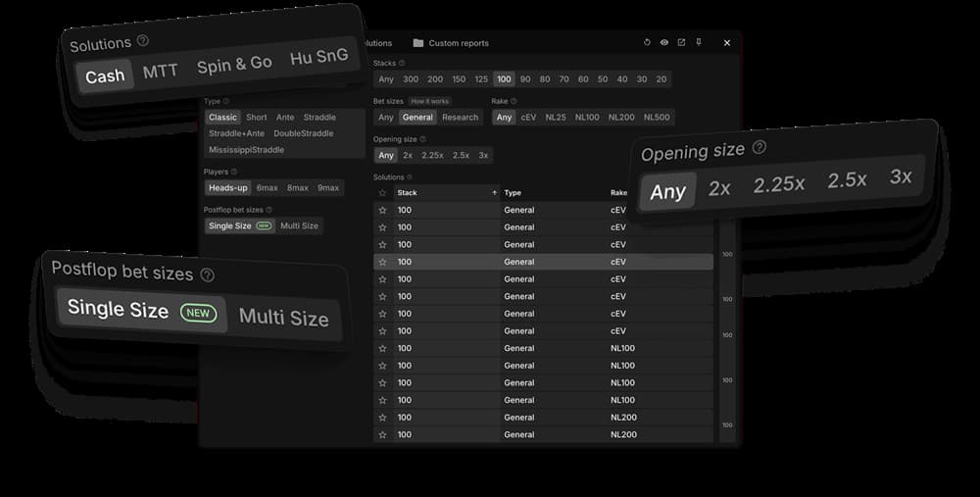Open the How it works link

[429, 101]
